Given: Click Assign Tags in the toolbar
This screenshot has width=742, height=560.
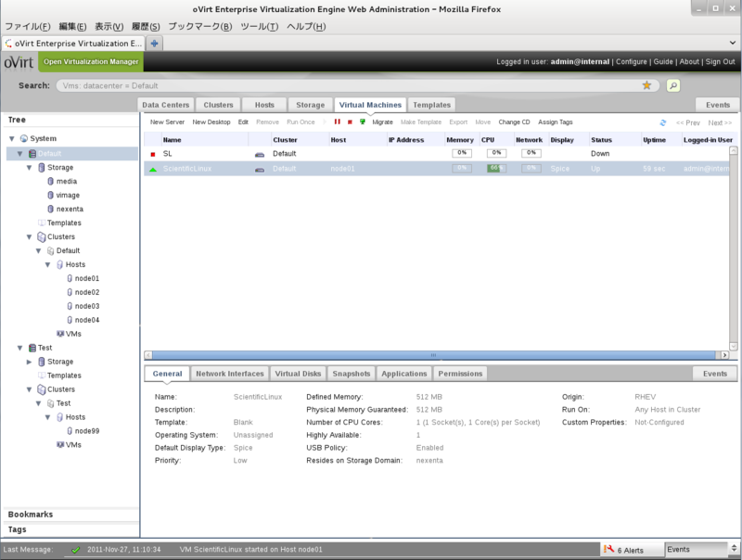Looking at the screenshot, I should (x=555, y=122).
